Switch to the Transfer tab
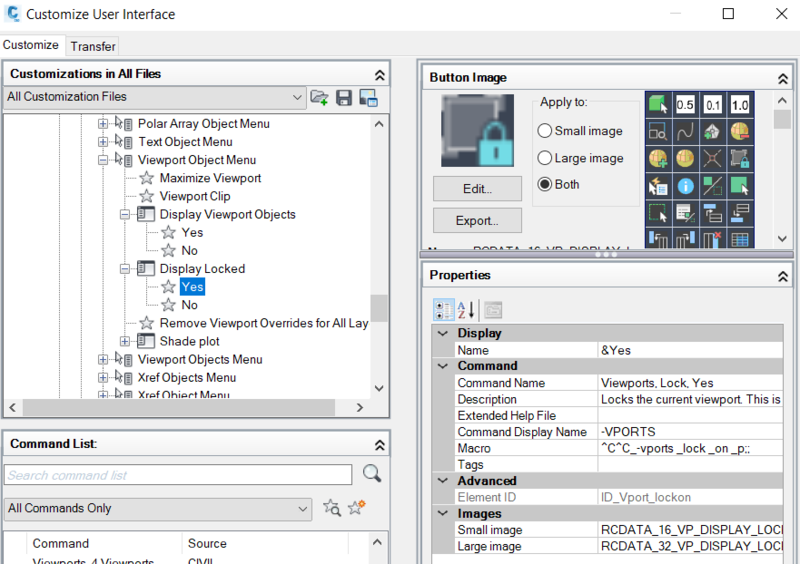The height and width of the screenshot is (564, 800). click(93, 46)
